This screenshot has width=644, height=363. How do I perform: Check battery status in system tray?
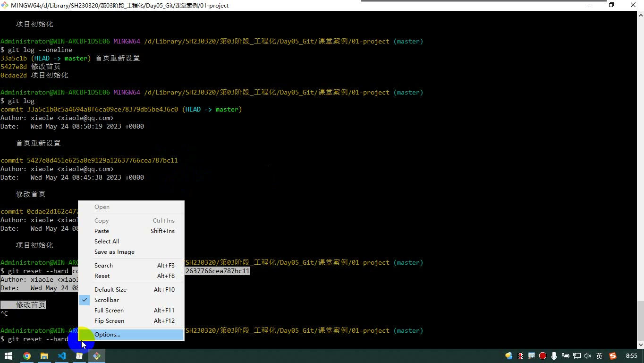tap(565, 356)
